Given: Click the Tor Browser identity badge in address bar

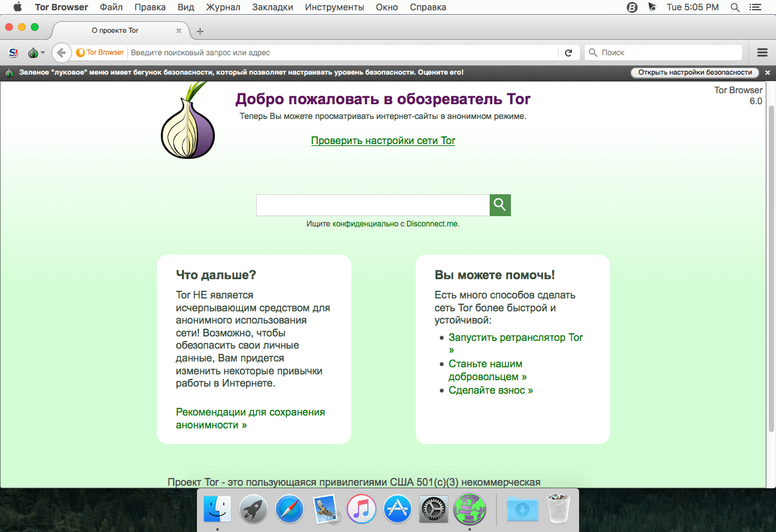Looking at the screenshot, I should pos(100,53).
